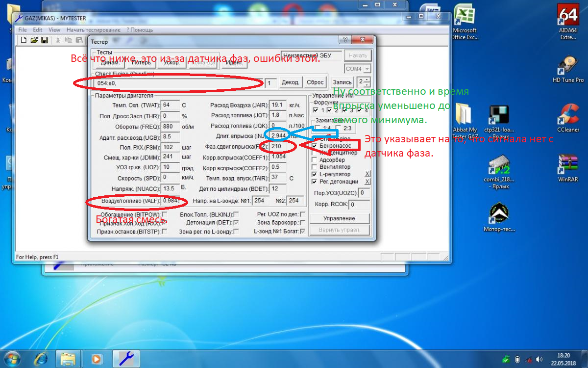Click the Ускор. test button
The width and height of the screenshot is (588, 368).
pyautogui.click(x=172, y=62)
